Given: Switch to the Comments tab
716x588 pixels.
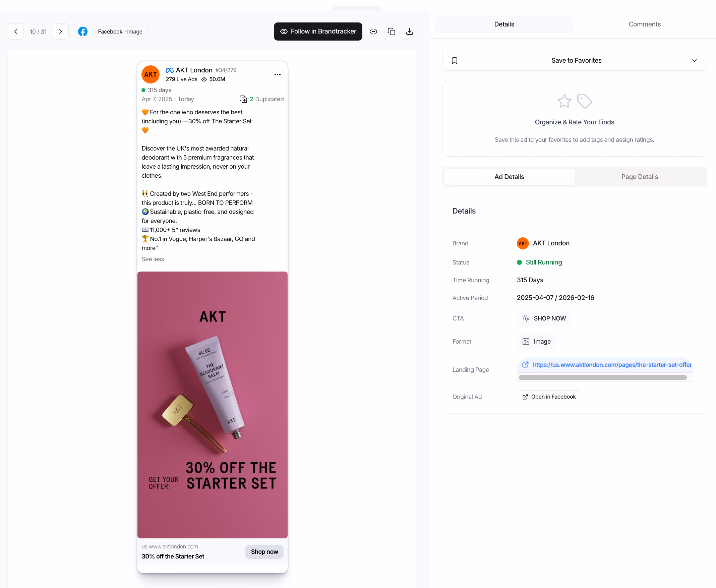Looking at the screenshot, I should click(644, 24).
